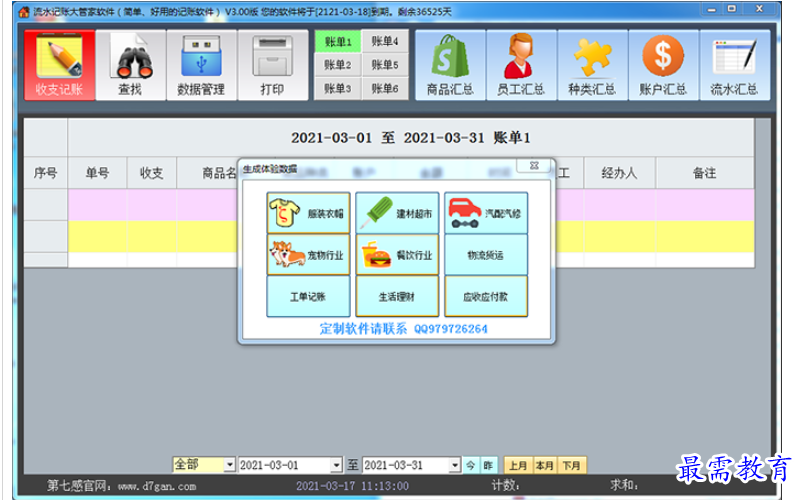Choose 宠物行业 corgi demo data
The height and width of the screenshot is (500, 800).
(x=308, y=255)
